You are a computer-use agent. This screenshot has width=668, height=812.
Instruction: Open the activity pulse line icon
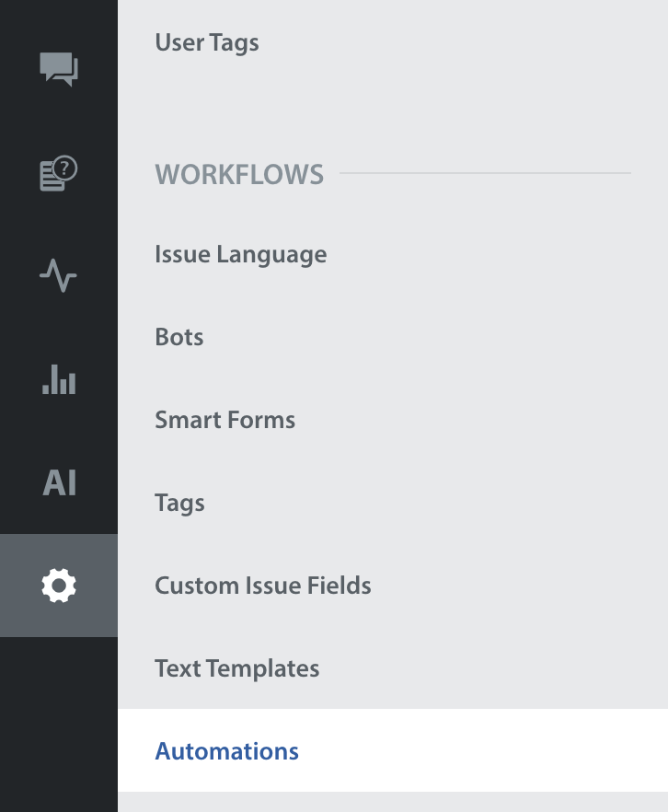59,275
